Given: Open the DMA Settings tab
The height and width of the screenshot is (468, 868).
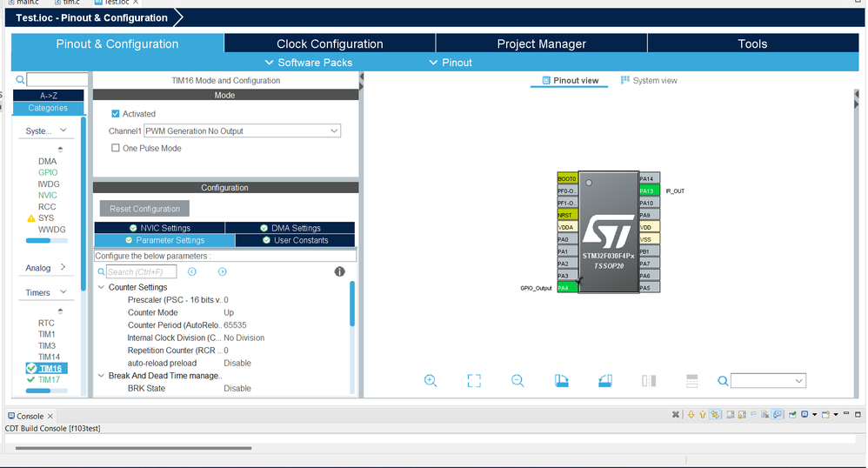Looking at the screenshot, I should click(290, 228).
